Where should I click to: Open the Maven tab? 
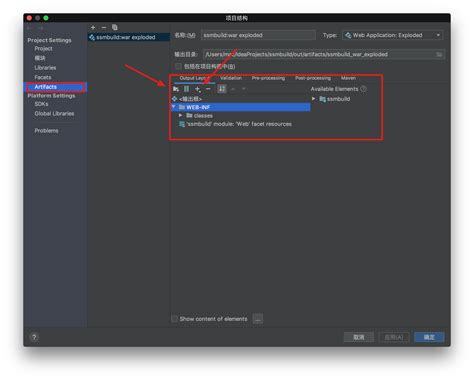[348, 78]
